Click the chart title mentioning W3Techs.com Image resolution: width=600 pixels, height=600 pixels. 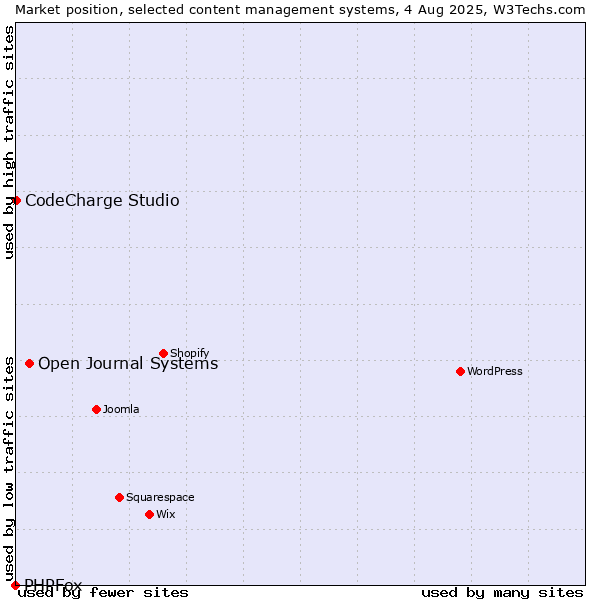300,10
